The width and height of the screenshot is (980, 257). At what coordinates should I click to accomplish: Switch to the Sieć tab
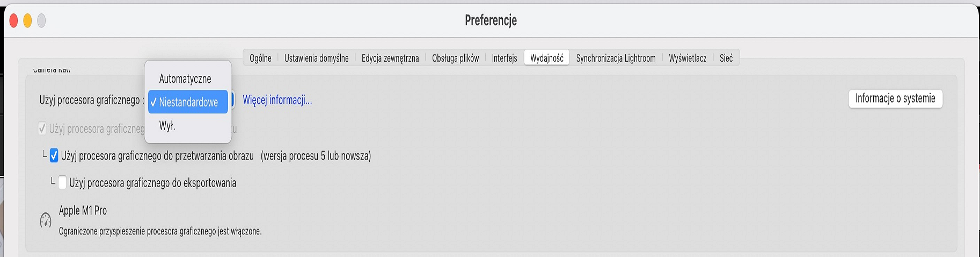(726, 58)
